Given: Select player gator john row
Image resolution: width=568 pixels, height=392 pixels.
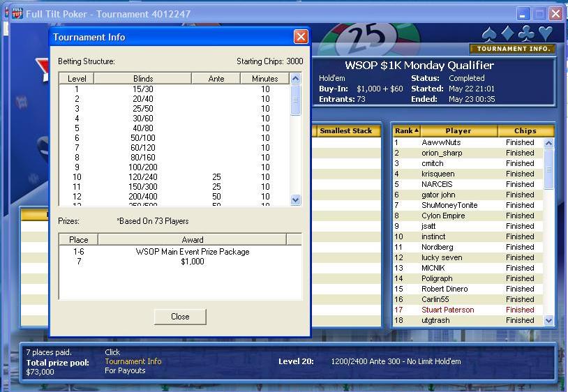Looking at the screenshot, I should click(x=468, y=195).
